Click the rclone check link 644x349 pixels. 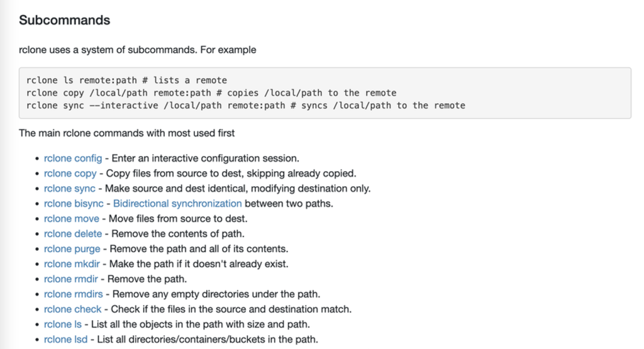(x=72, y=309)
